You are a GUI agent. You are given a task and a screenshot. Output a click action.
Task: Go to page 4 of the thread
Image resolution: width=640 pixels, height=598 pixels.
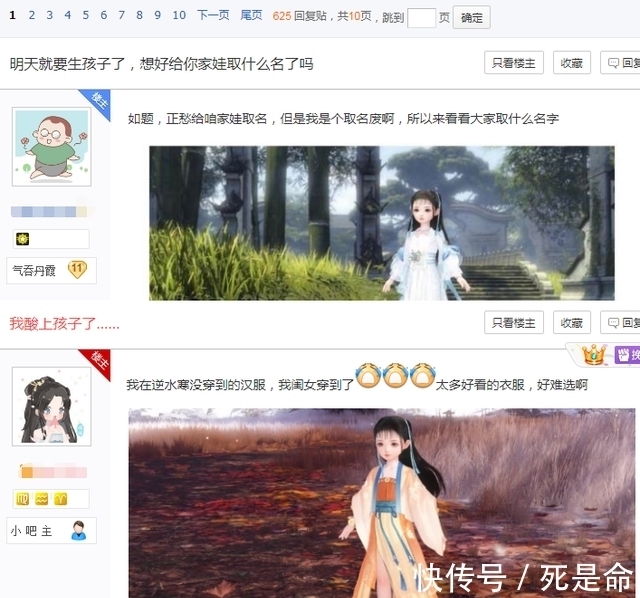[x=67, y=16]
